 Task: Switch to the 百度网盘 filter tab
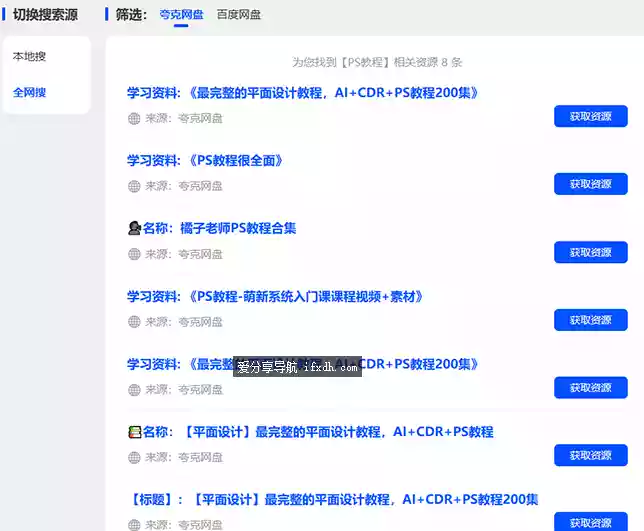(x=239, y=15)
